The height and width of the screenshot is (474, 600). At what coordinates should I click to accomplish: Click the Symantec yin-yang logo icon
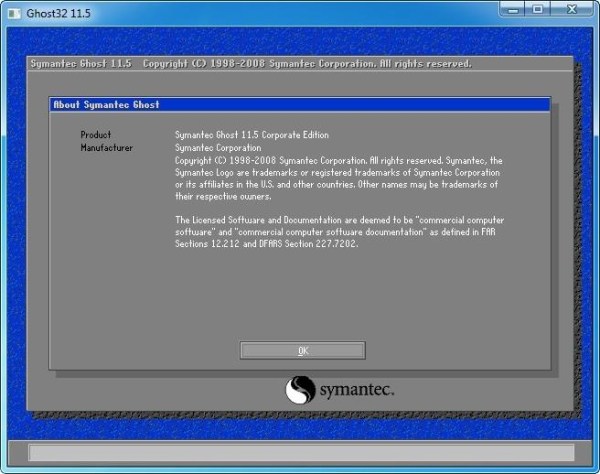pos(301,389)
